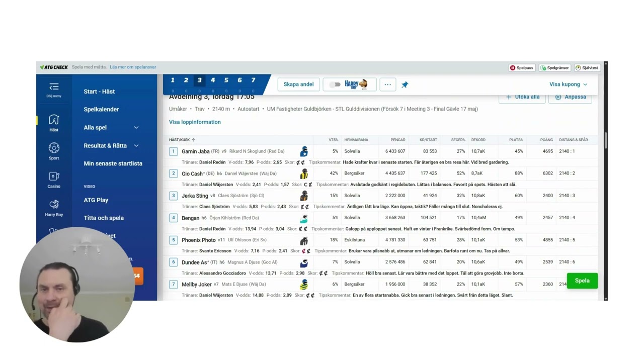Sort by Plats% column header
Viewport: 644px width, 362px height.
[x=516, y=140]
